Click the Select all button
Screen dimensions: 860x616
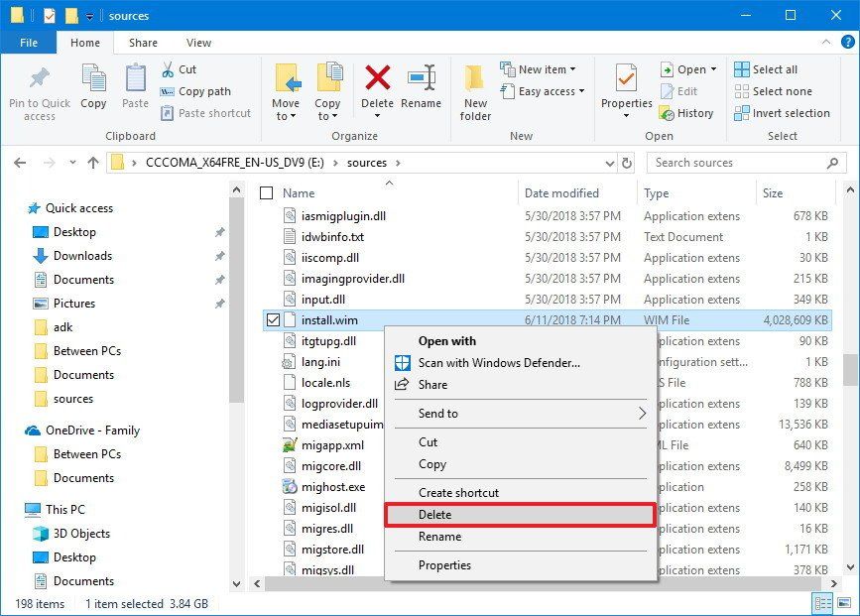pyautogui.click(x=774, y=68)
